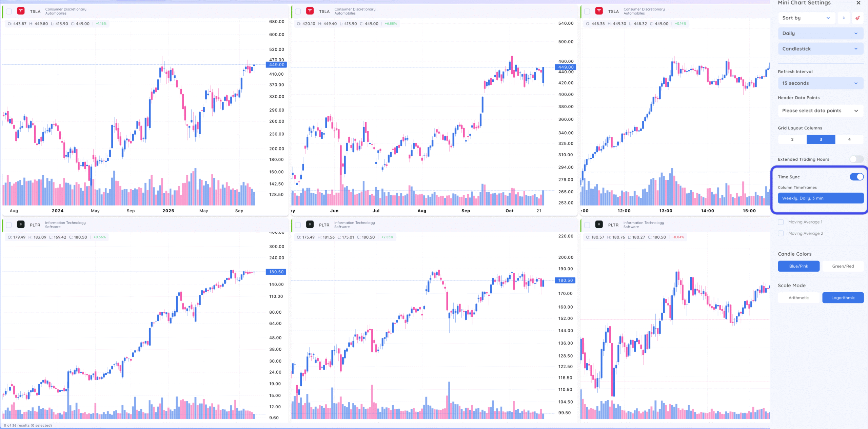Screen dimensions: 868x429
Task: Open the 15 seconds refresh interval dropdown
Action: (821, 83)
